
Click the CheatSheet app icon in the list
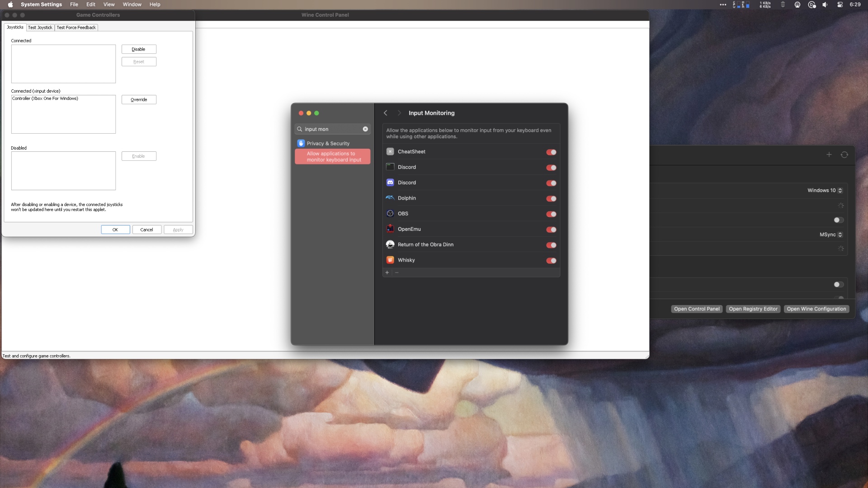(390, 151)
